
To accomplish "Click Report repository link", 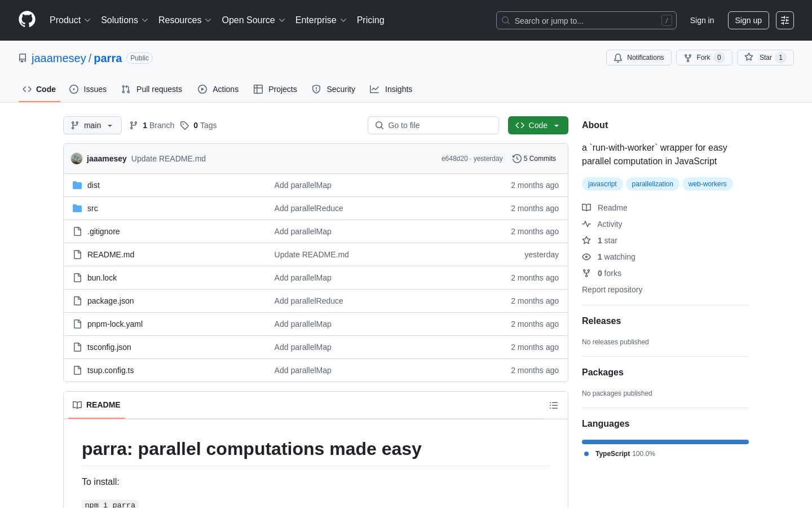I will click(x=612, y=290).
